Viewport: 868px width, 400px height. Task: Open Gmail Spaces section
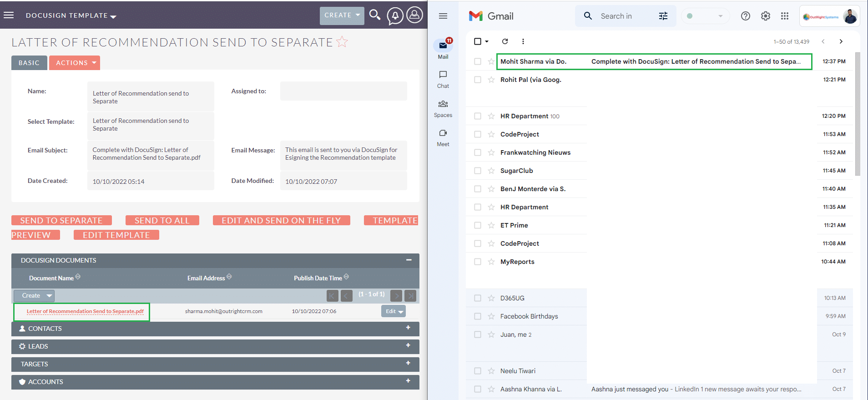coord(443,109)
